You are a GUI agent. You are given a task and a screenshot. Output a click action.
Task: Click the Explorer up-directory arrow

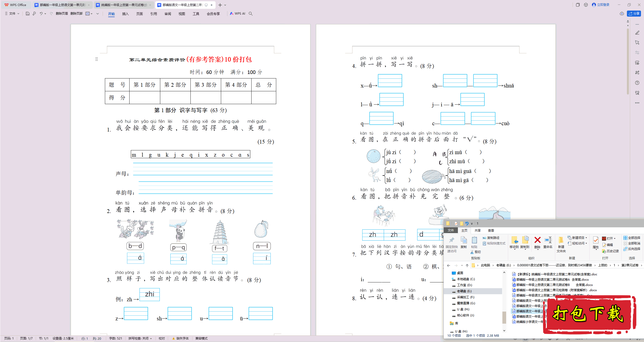point(467,265)
